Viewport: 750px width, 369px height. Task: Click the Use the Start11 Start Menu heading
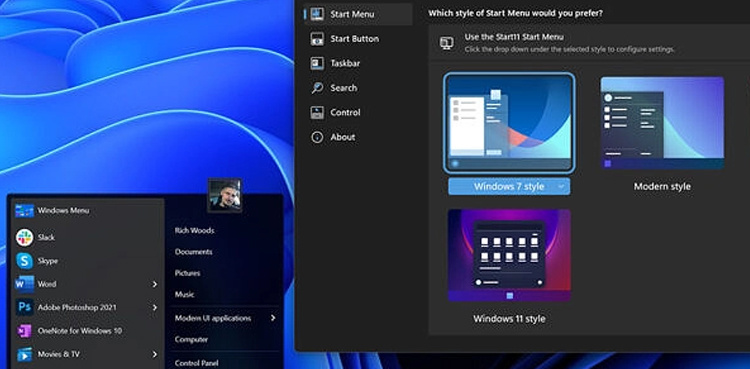[514, 37]
